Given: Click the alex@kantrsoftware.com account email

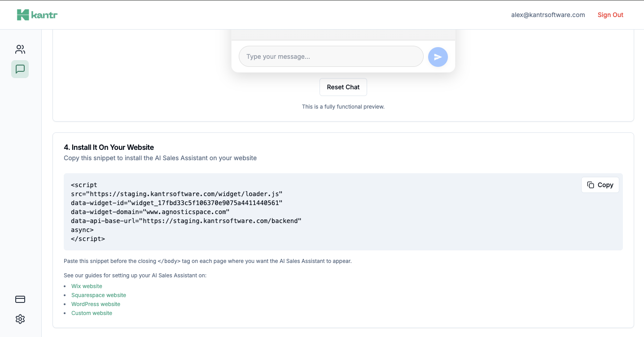Looking at the screenshot, I should point(548,15).
